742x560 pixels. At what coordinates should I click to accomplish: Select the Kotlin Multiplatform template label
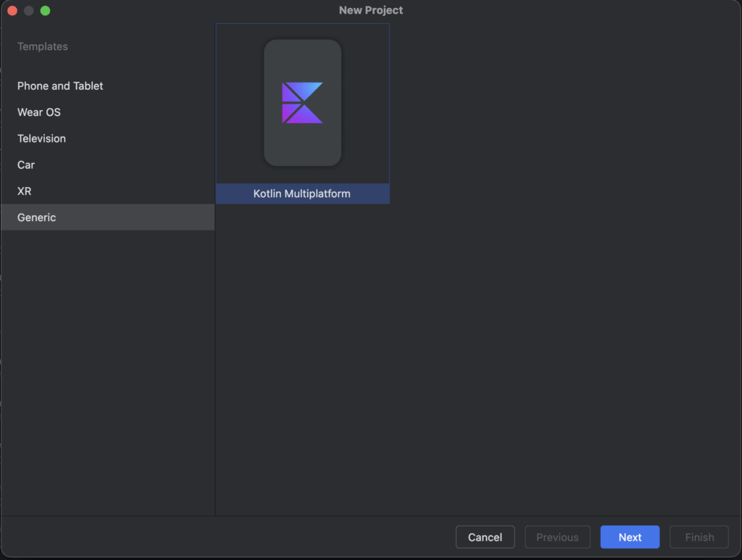click(302, 193)
